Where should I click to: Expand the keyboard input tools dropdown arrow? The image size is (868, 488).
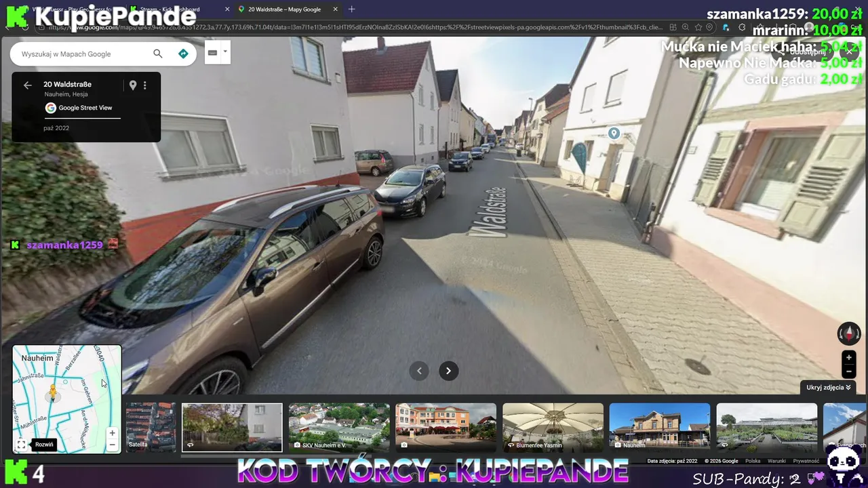click(225, 52)
